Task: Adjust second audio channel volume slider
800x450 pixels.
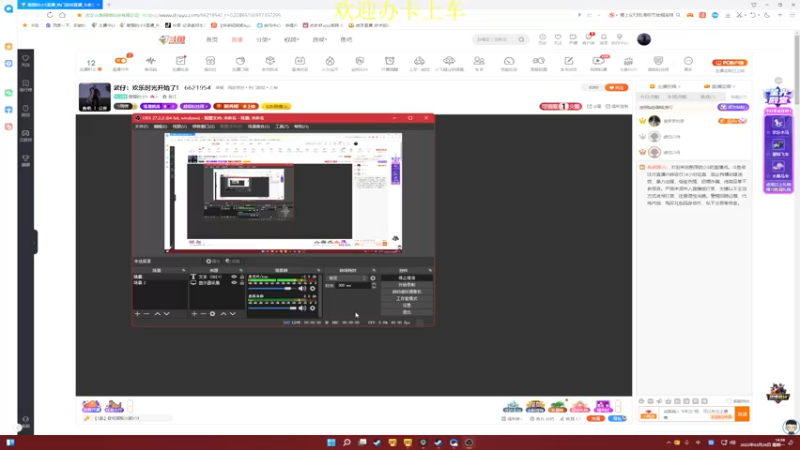Action: coord(273,308)
